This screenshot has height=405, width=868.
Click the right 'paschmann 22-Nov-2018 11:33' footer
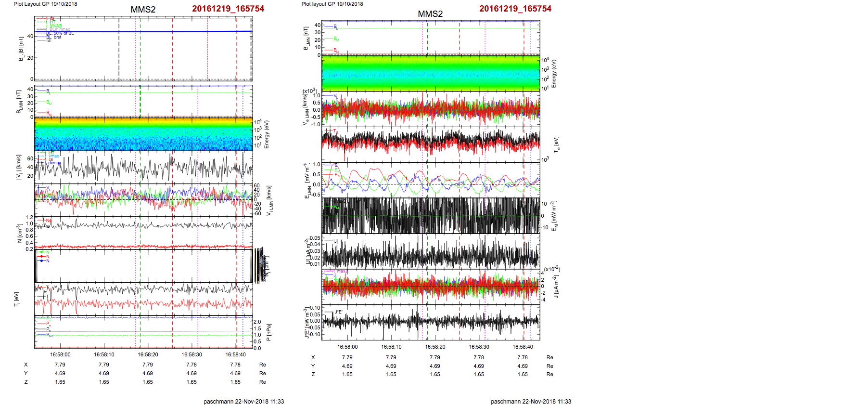(531, 401)
